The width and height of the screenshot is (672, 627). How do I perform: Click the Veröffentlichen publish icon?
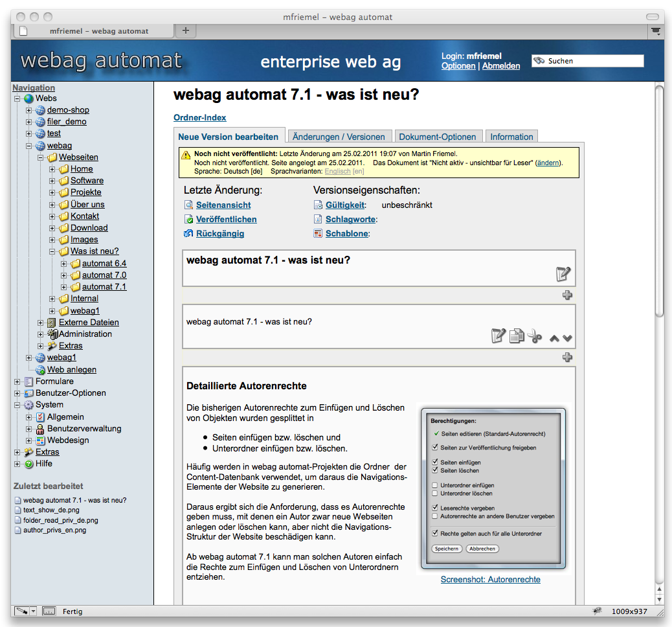(x=189, y=220)
